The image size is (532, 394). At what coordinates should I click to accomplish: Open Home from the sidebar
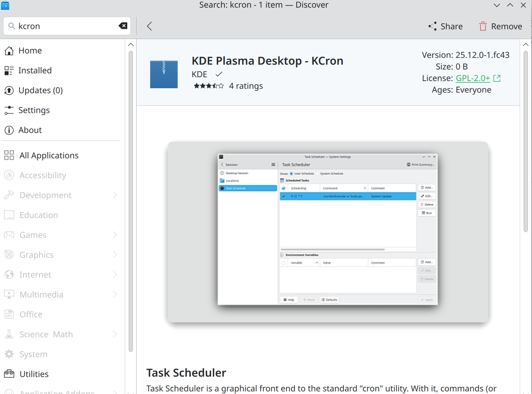(30, 51)
